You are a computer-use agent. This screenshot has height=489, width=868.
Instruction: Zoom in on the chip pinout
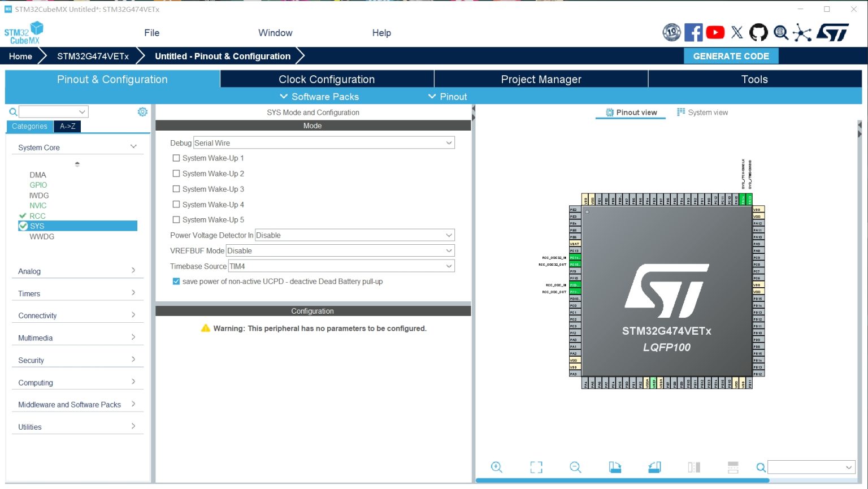click(496, 467)
